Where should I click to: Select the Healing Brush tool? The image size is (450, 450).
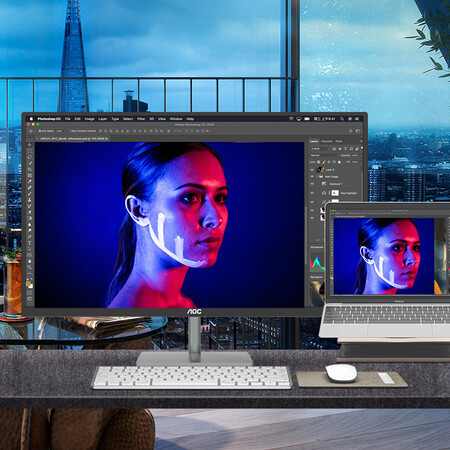30,188
